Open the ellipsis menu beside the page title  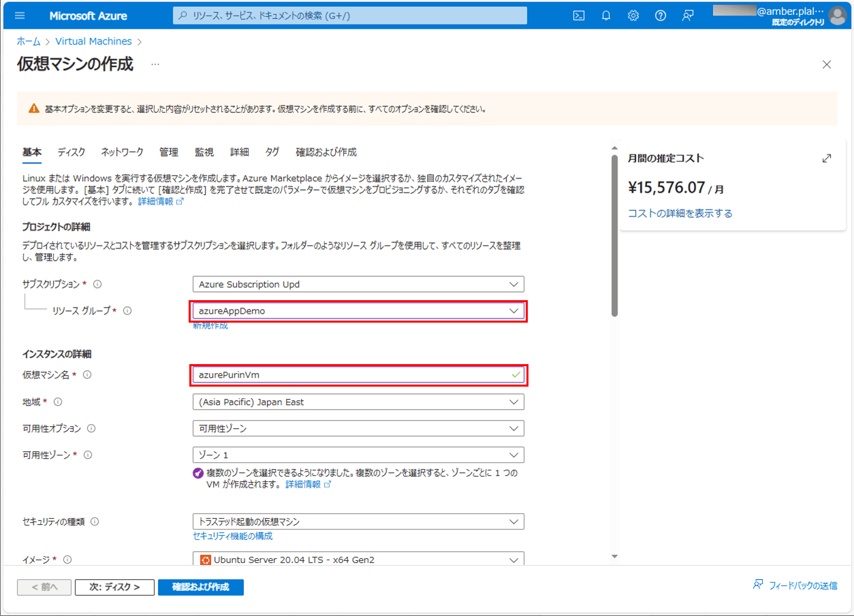(x=155, y=65)
